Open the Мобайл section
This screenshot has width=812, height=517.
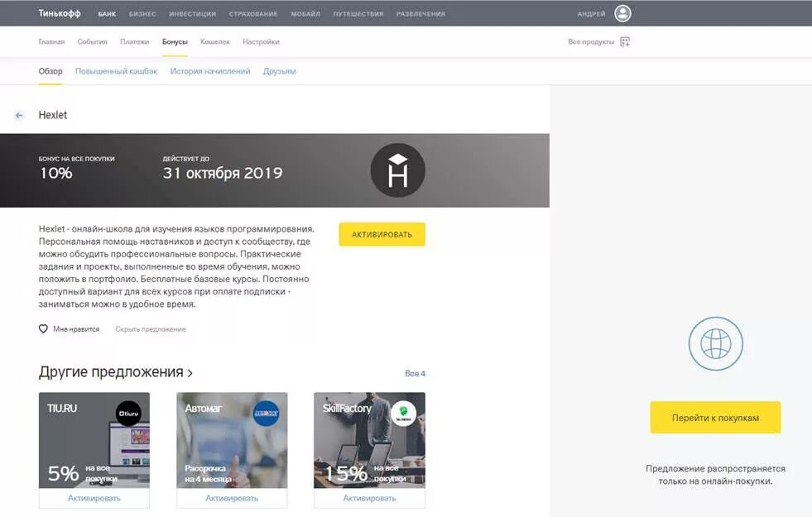pos(305,14)
